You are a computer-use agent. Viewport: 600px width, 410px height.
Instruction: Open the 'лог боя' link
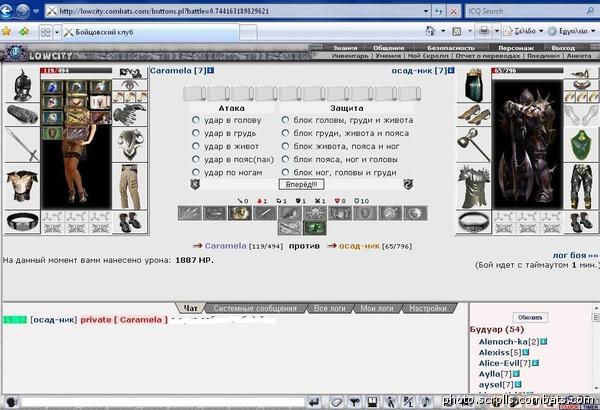coord(575,255)
